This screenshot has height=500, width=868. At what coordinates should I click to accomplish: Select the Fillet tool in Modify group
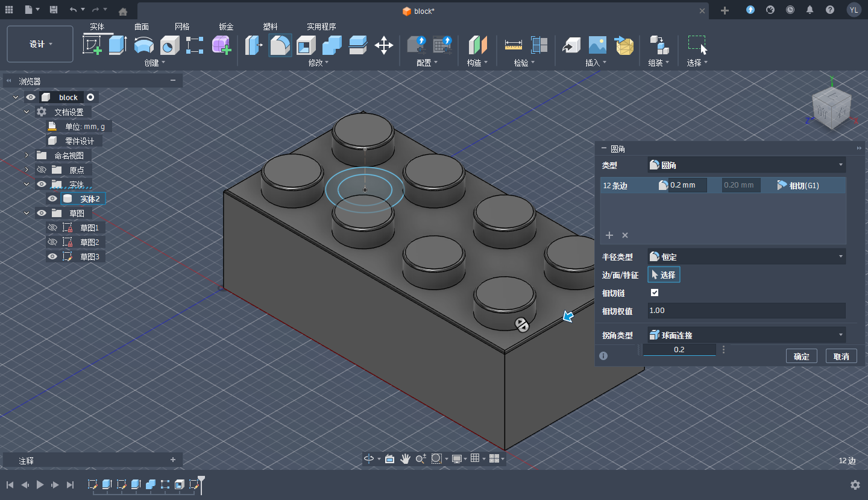[x=280, y=45]
